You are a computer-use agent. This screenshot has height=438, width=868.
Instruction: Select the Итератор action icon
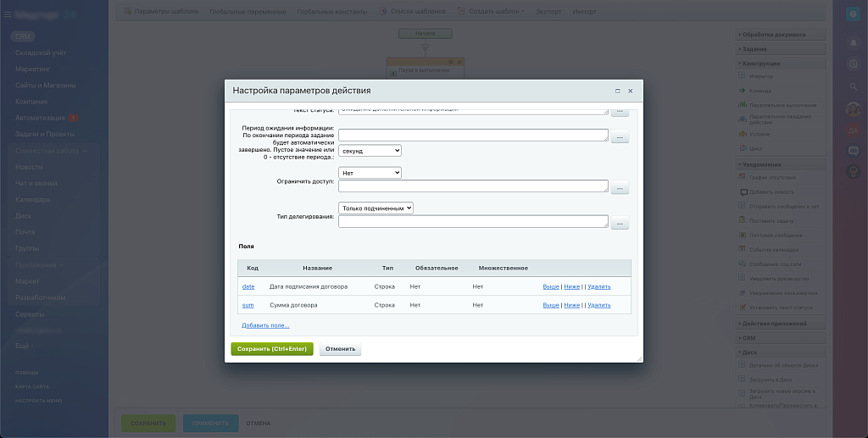[743, 76]
